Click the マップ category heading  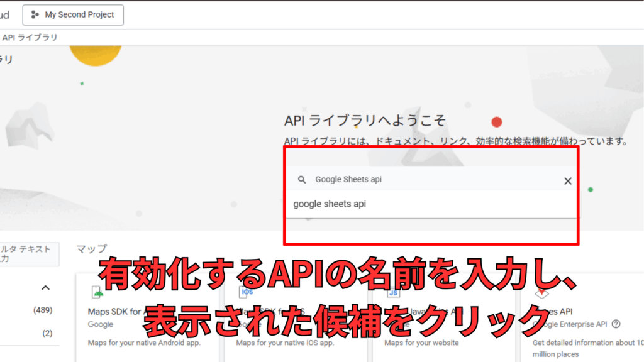point(92,249)
